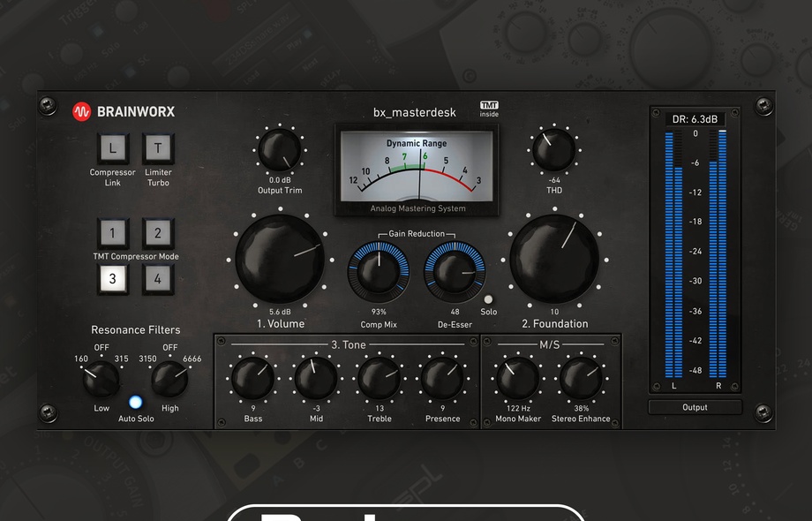Click the left channel output level meter
812x521 pixels.
673,255
